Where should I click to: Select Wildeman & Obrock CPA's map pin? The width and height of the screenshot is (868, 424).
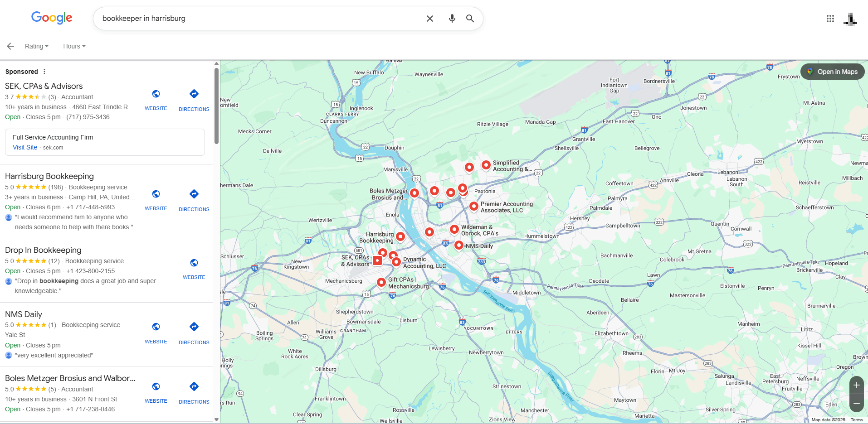[454, 229]
